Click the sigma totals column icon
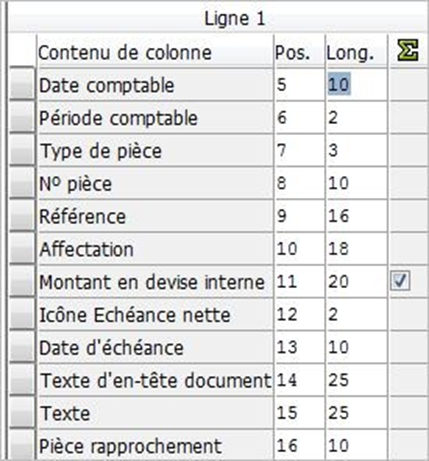This screenshot has width=429, height=461. [x=408, y=51]
